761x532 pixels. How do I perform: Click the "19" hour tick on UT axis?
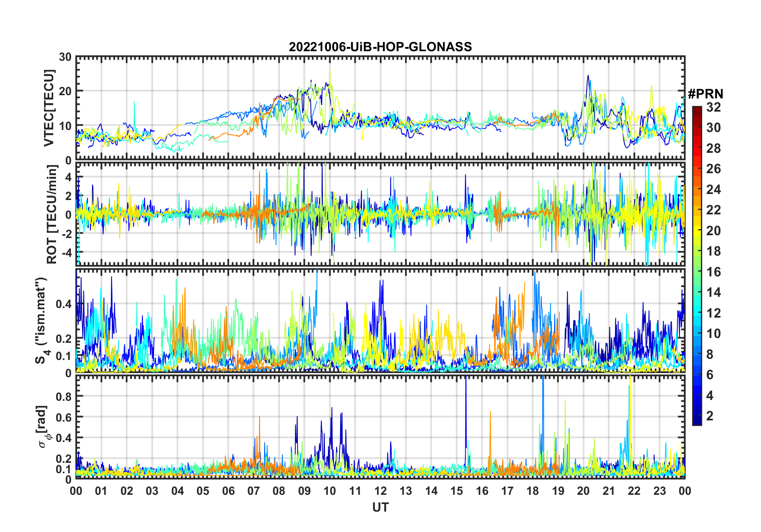coord(558,491)
